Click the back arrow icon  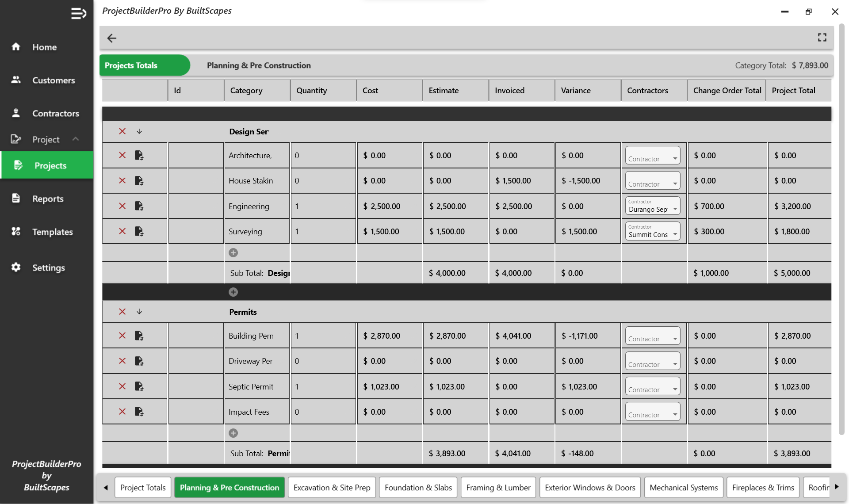[x=112, y=38]
